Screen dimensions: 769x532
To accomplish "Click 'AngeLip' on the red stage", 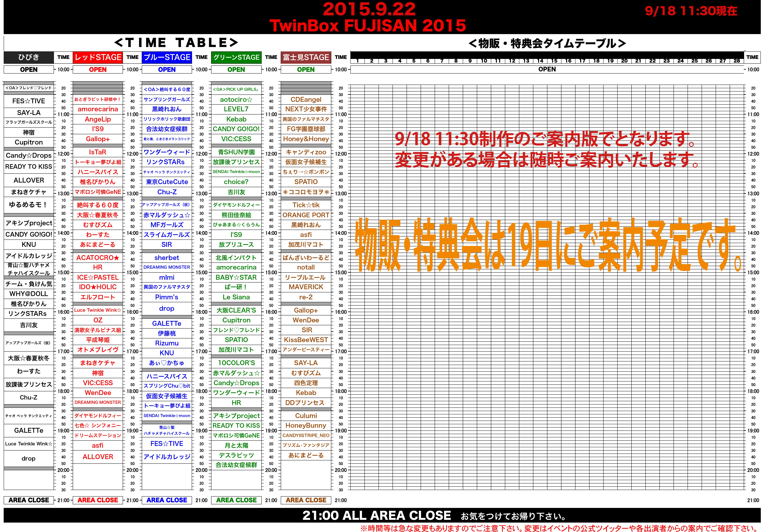I will pyautogui.click(x=98, y=119).
